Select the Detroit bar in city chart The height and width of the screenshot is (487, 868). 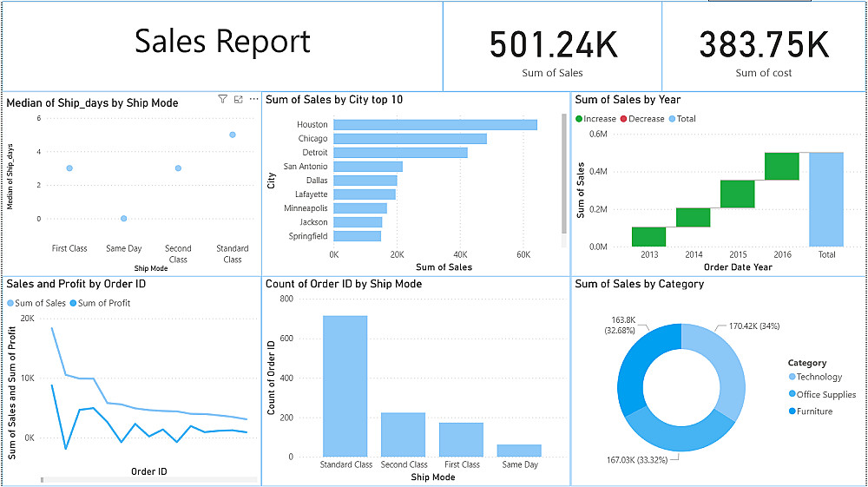400,152
